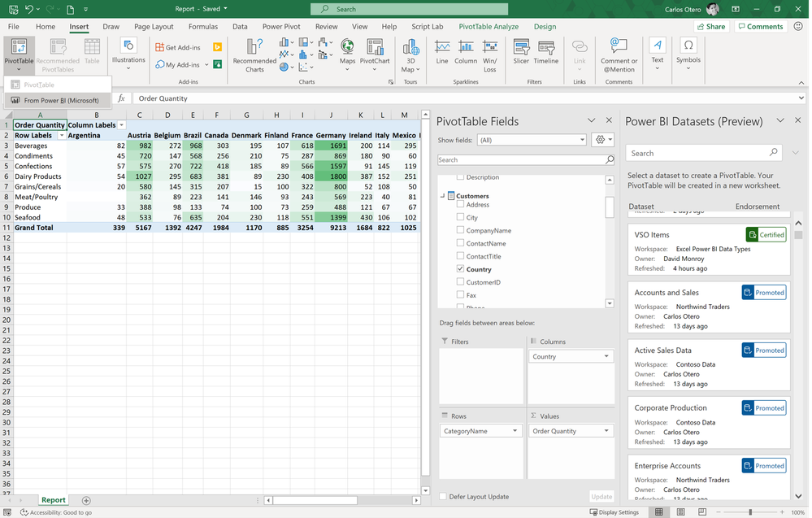Click the Comments button

tap(760, 26)
